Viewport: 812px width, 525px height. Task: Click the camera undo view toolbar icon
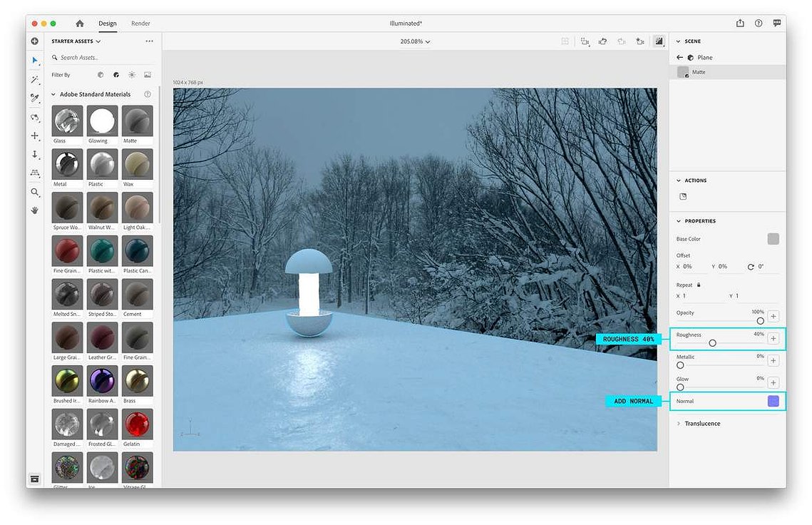(603, 41)
